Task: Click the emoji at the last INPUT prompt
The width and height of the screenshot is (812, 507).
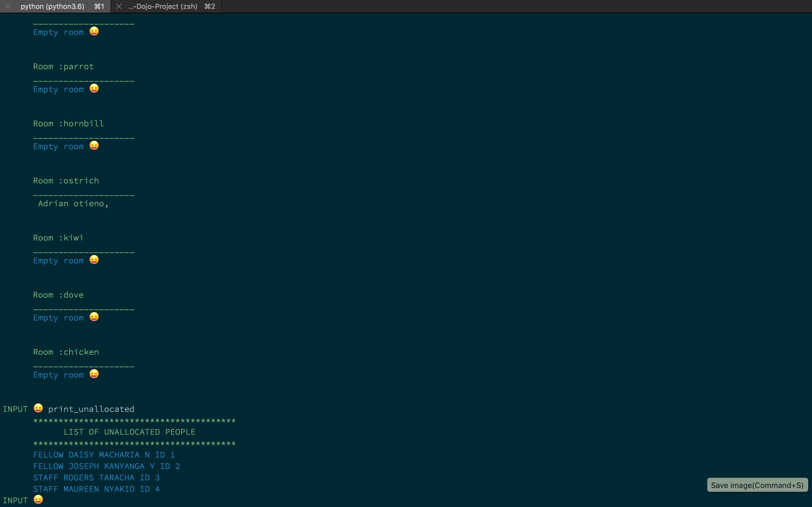Action: 38,499
